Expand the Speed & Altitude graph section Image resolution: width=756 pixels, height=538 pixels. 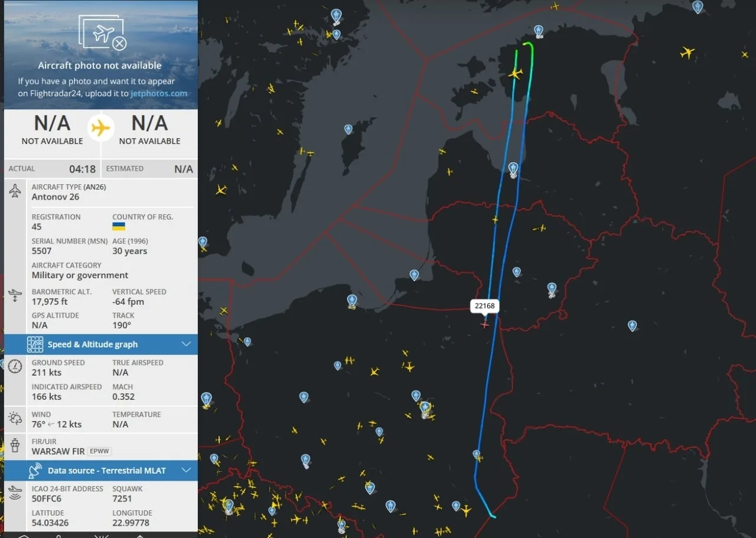pyautogui.click(x=186, y=344)
